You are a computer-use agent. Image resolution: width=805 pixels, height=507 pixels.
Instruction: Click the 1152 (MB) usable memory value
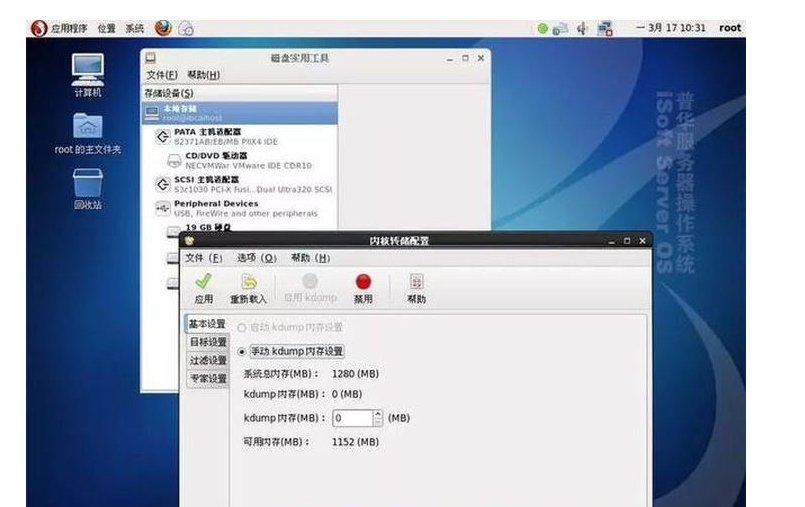pos(355,441)
